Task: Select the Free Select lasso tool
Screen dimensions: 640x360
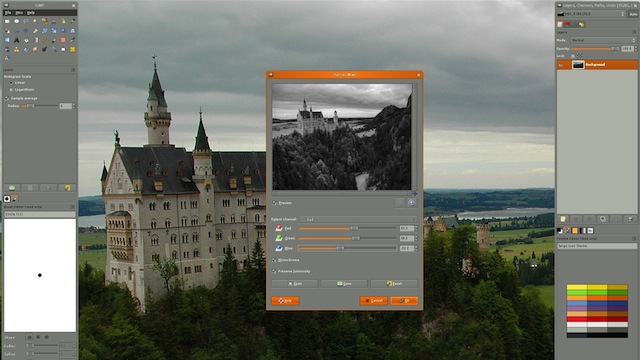Action: point(26,21)
